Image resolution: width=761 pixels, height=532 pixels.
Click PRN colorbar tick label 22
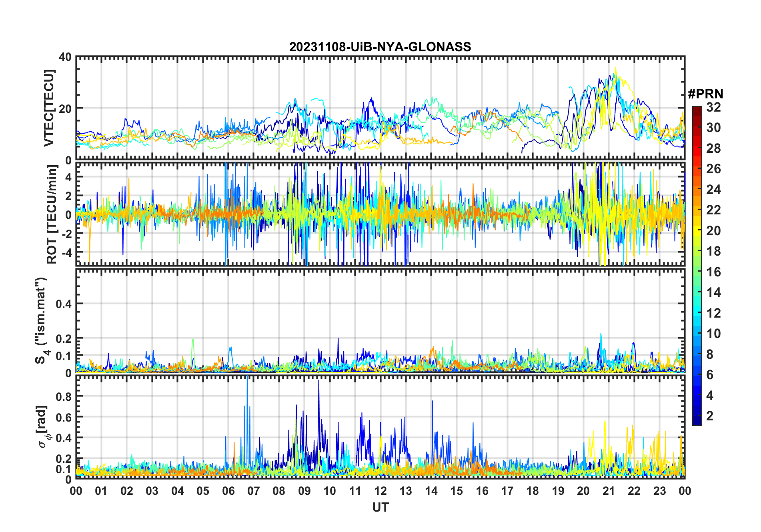click(713, 210)
